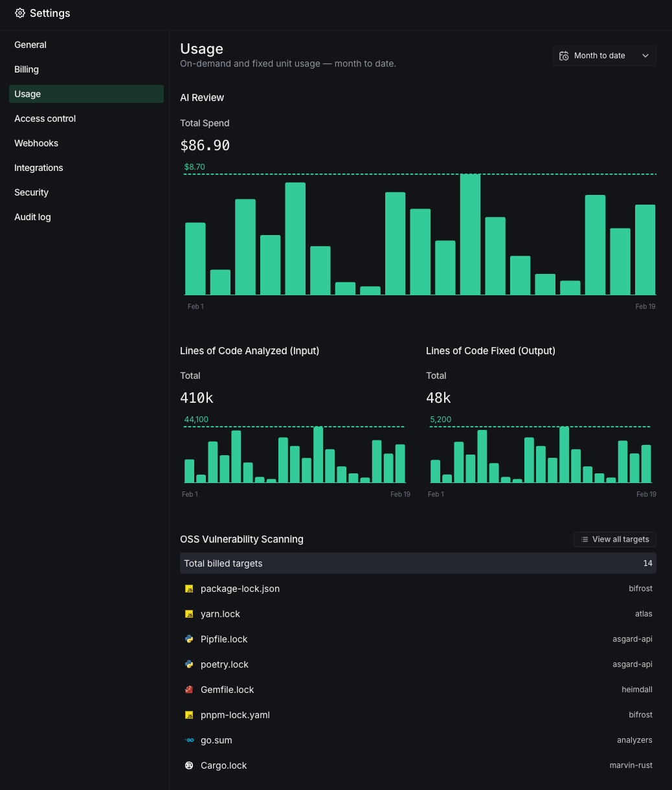Expand date range using the chevron arrow
672x790 pixels.
[x=645, y=56]
